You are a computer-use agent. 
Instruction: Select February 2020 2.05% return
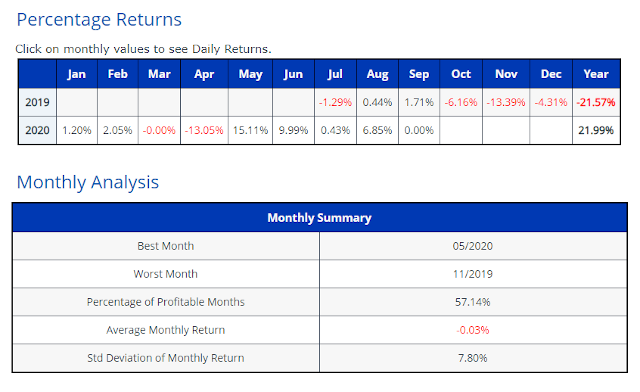click(x=118, y=130)
